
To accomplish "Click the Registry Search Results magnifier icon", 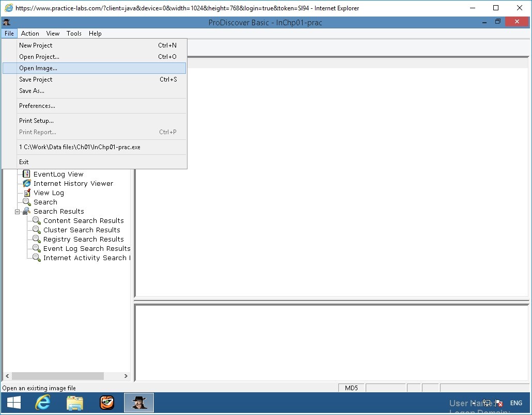I will [37, 239].
